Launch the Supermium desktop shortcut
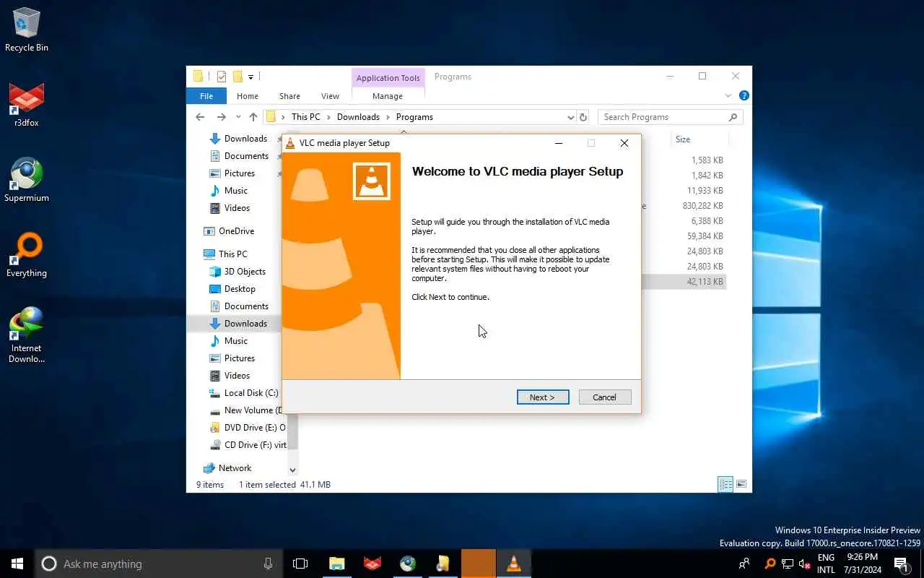Screen dimensions: 924x578 (27, 180)
